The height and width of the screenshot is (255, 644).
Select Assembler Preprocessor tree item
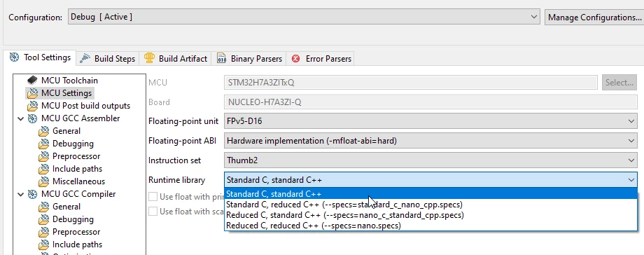point(76,156)
